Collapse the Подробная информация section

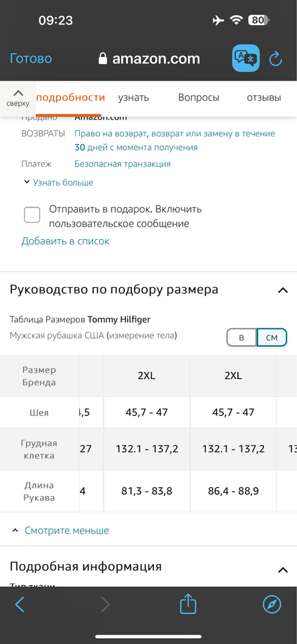(x=282, y=569)
